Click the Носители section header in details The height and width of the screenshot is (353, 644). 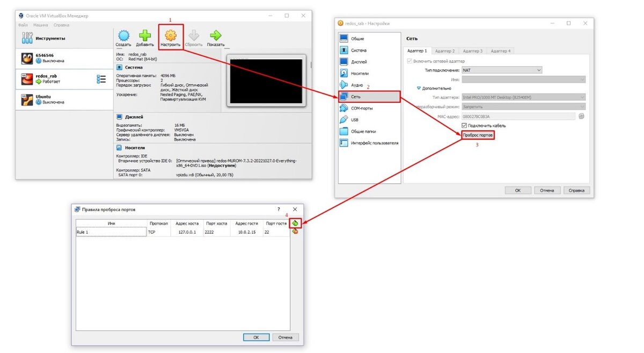(135, 147)
